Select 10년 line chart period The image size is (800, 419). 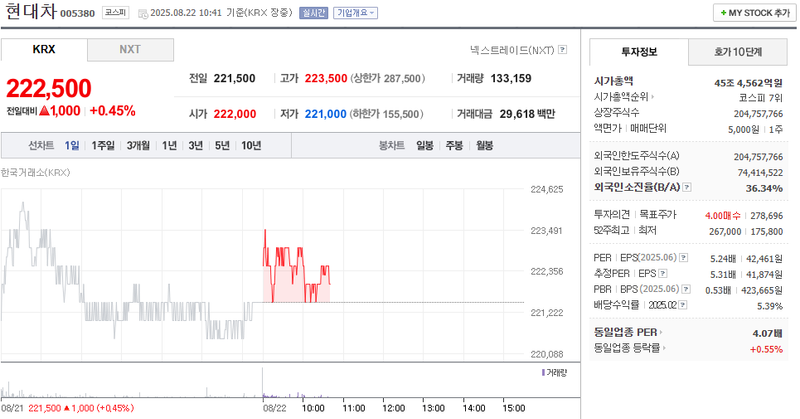(x=251, y=145)
